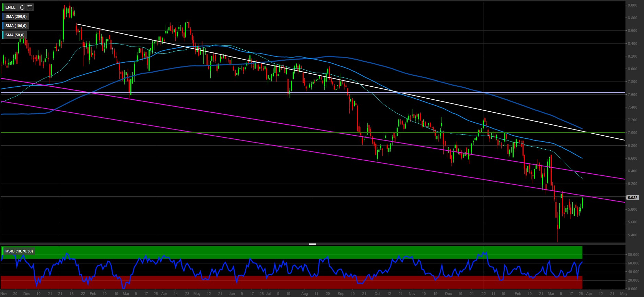The width and height of the screenshot is (644, 297).
Task: Click the 5.982 current price tag
Action: (632, 198)
